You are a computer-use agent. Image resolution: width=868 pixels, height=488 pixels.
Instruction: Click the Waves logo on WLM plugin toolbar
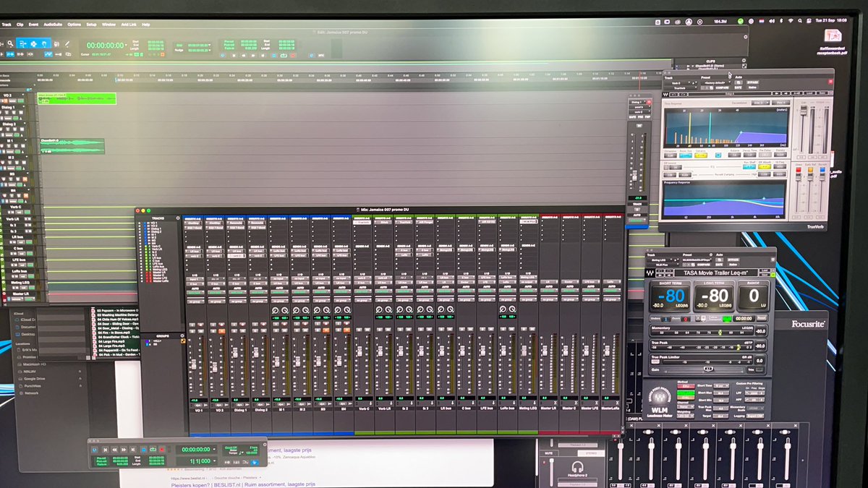[650, 273]
